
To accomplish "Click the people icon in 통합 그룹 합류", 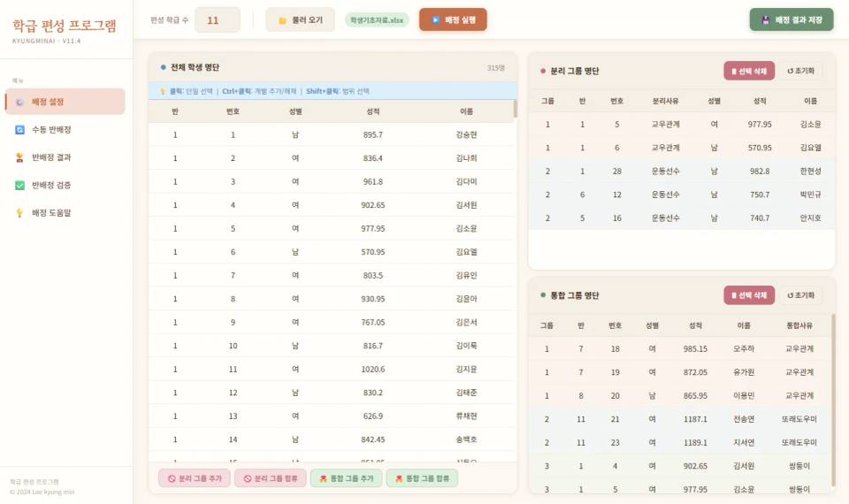I will pyautogui.click(x=399, y=478).
